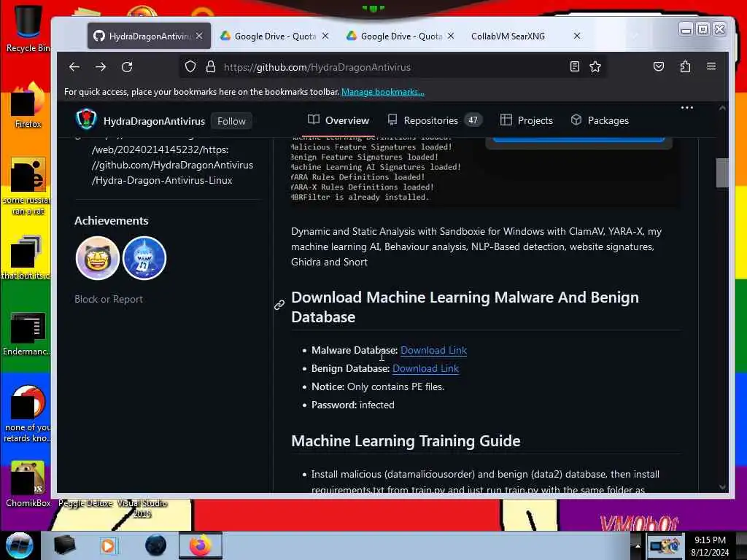Open the Firefox hamburger menu
The width and height of the screenshot is (747, 560).
pos(711,66)
